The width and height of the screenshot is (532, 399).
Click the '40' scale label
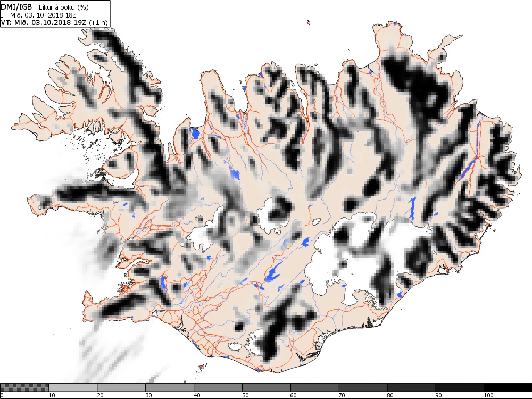(197, 395)
